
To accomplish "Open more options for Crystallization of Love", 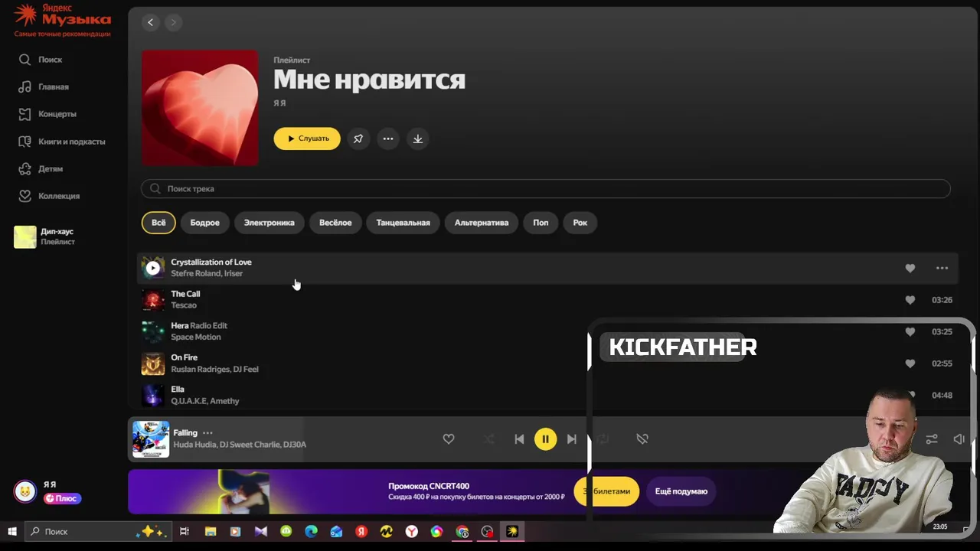I will [x=942, y=268].
